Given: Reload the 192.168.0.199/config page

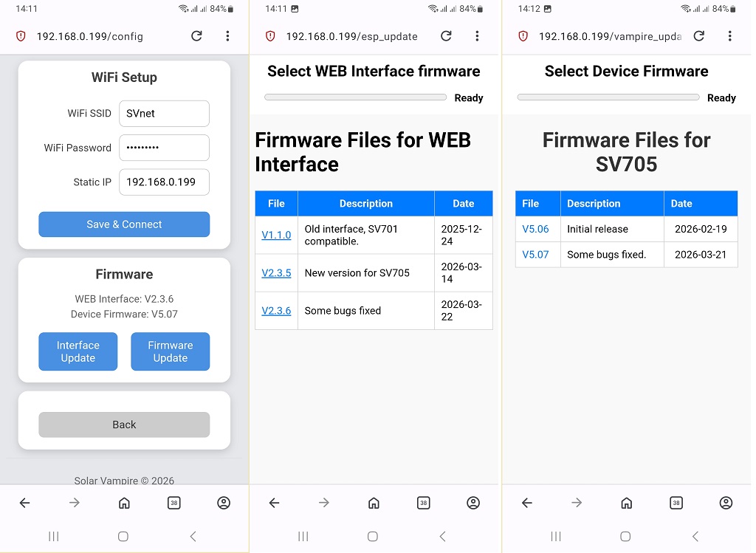Looking at the screenshot, I should 196,36.
